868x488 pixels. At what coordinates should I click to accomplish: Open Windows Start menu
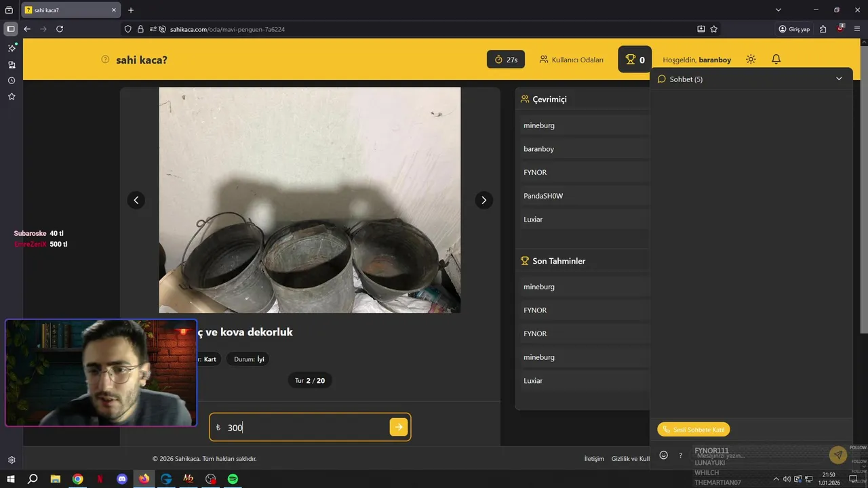coord(11,479)
